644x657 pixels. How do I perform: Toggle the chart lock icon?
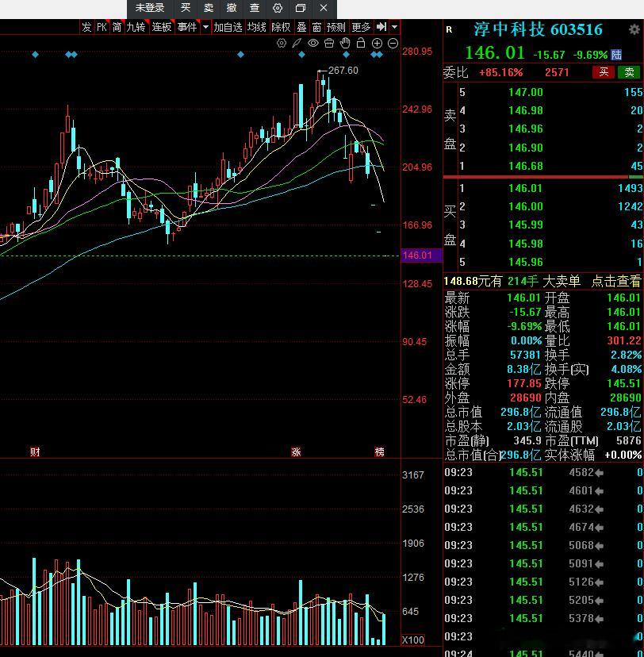361,43
